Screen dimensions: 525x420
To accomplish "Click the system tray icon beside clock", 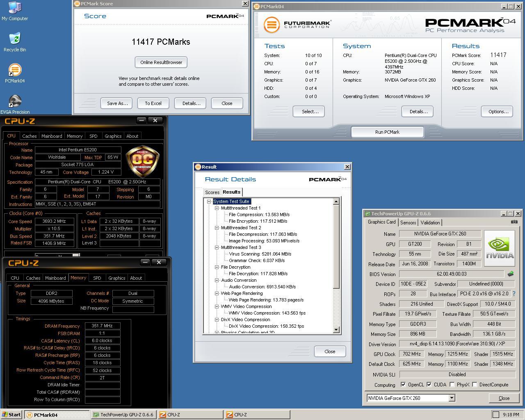I will pos(495,415).
